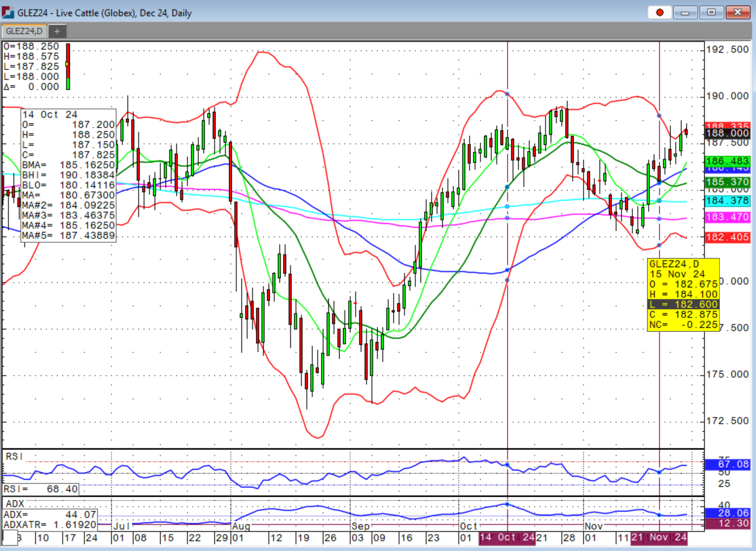
Task: Click the ADXATR= 1.61920 value
Action: (50, 525)
